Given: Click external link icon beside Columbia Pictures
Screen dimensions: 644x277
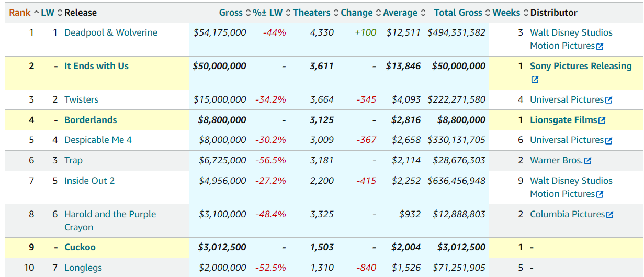Looking at the screenshot, I should tap(609, 215).
